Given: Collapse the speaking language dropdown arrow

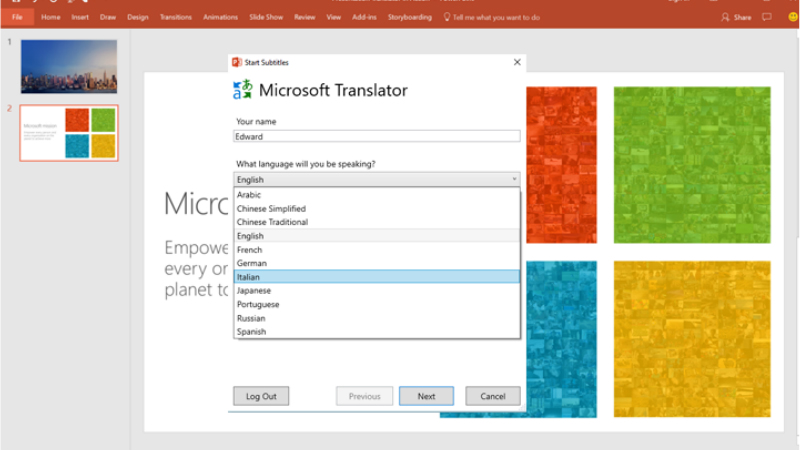Looking at the screenshot, I should (514, 179).
